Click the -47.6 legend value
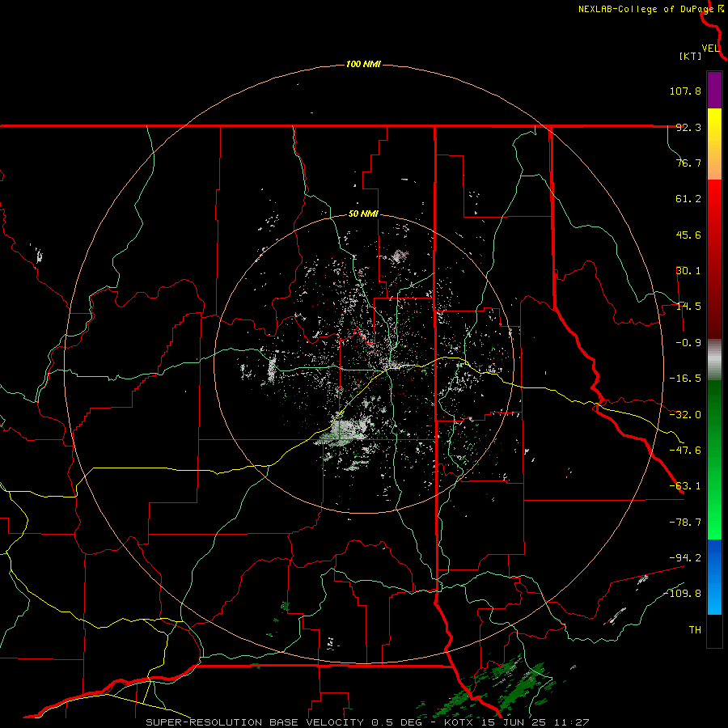The width and height of the screenshot is (728, 728). point(685,451)
